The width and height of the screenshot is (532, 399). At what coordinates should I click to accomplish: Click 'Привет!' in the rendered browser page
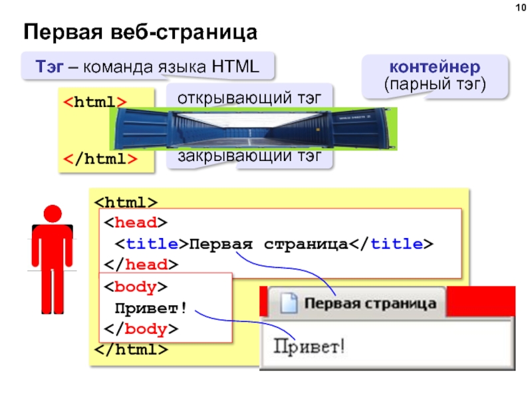[309, 346]
